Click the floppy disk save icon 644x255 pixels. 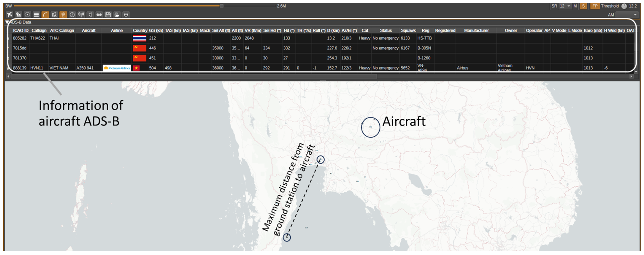coord(108,15)
